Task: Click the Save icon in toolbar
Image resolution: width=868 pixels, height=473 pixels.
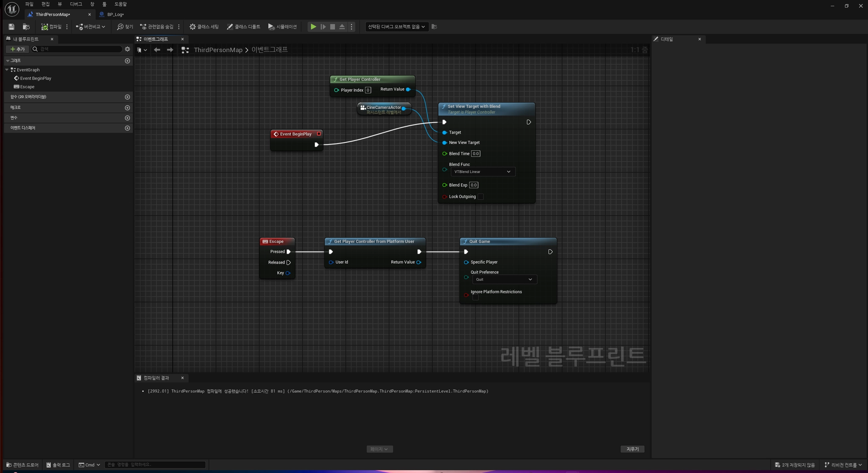Action: click(11, 27)
